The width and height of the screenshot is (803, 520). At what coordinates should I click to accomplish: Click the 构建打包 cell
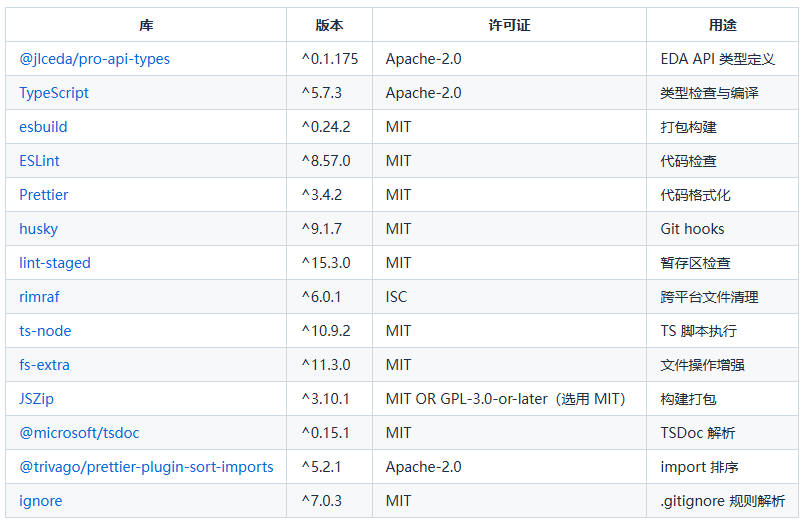click(x=722, y=399)
